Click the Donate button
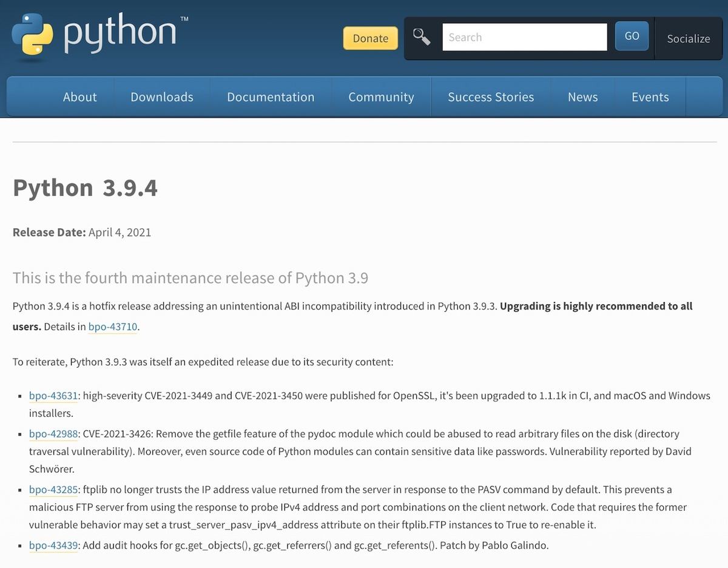The height and width of the screenshot is (568, 728). [371, 38]
